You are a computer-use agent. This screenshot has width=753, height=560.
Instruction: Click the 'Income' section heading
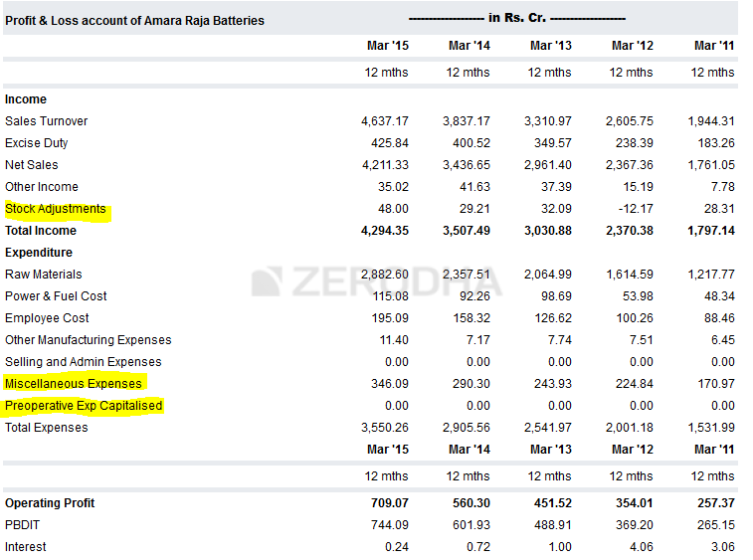point(26,99)
